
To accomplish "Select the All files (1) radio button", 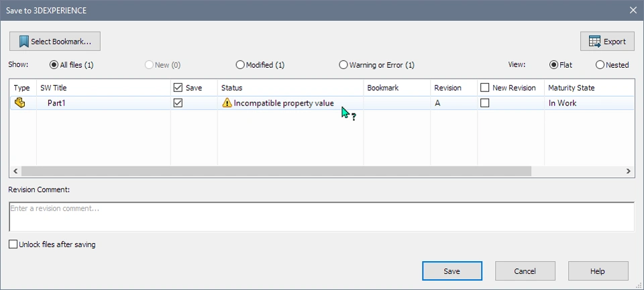I will pos(54,65).
